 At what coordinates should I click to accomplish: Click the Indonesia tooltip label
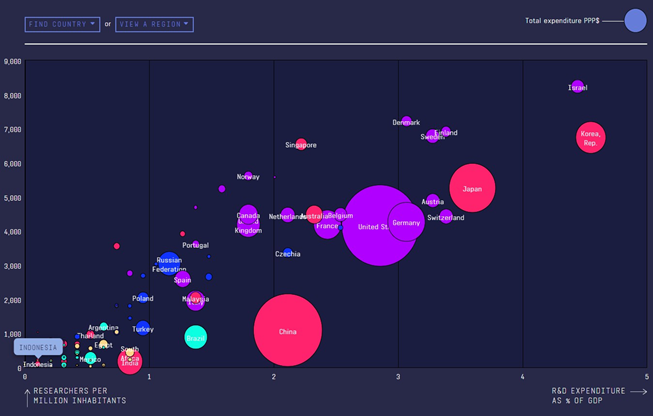coord(36,348)
